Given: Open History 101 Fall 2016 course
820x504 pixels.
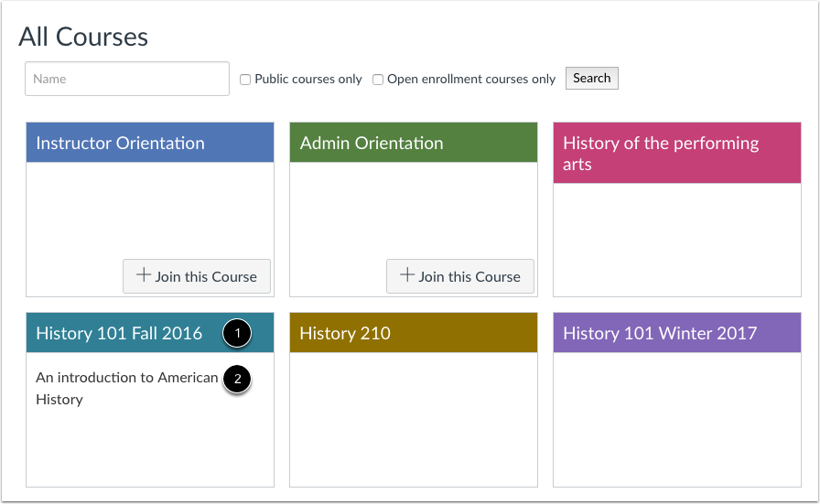Looking at the screenshot, I should [119, 333].
